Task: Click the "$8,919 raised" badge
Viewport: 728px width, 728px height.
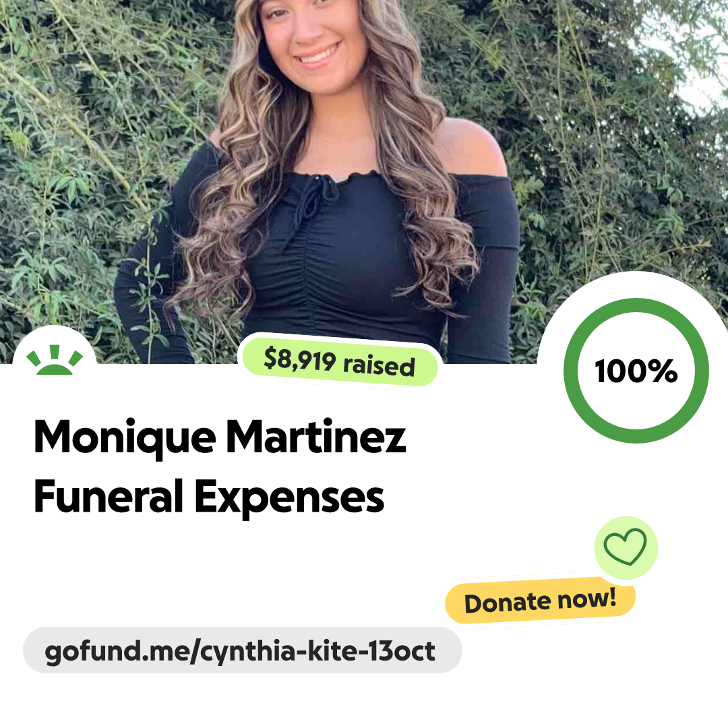Action: click(339, 362)
